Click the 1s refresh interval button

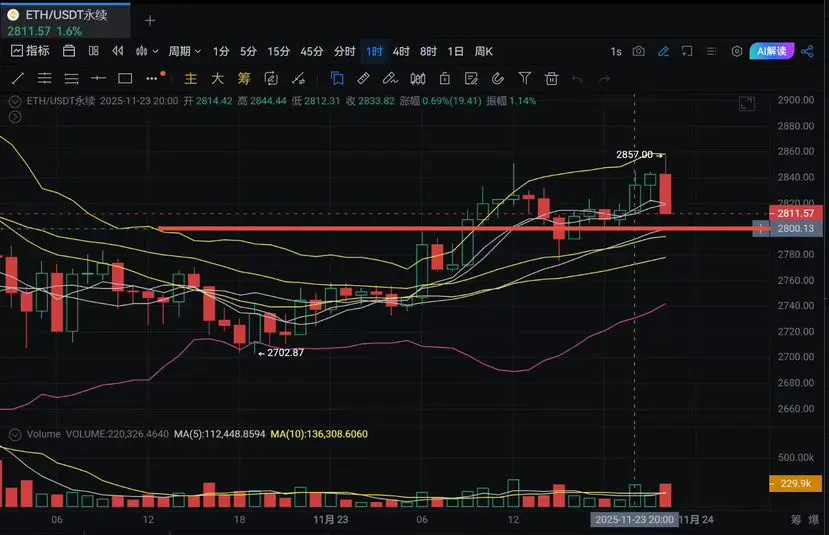tap(616, 51)
